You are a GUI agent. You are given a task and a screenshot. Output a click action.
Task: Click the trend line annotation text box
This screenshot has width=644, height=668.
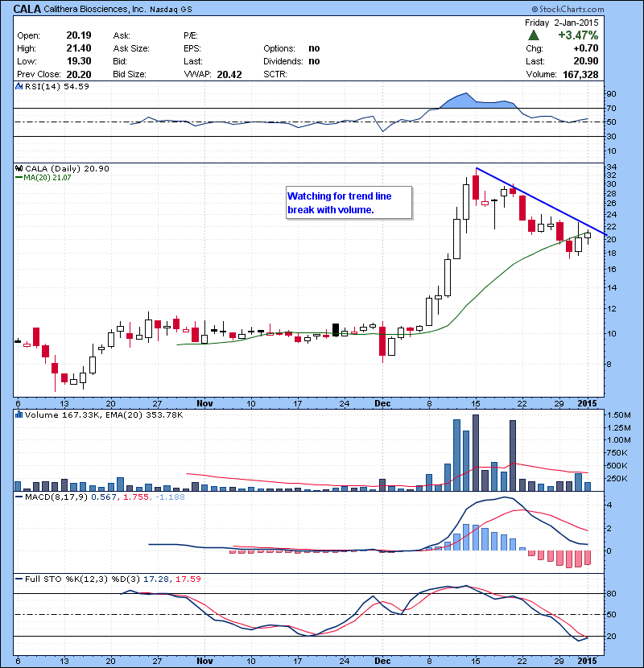coord(349,202)
